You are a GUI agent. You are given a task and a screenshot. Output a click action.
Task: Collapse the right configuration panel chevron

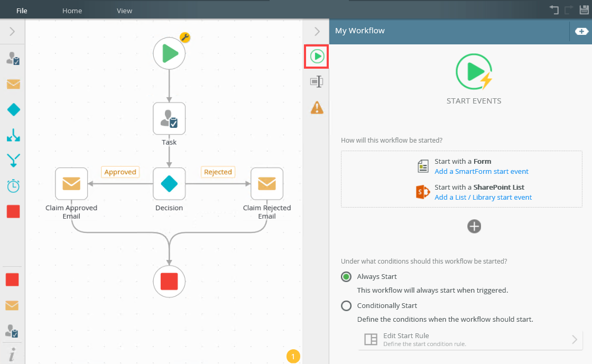pyautogui.click(x=317, y=32)
